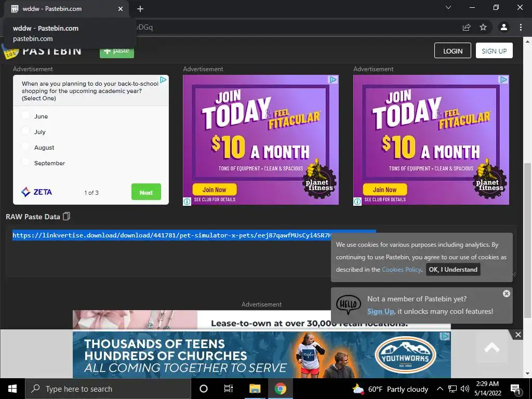Click AdChoices icon on right Planet Fitness ad
Viewport: 532px width, 399px height.
point(503,79)
